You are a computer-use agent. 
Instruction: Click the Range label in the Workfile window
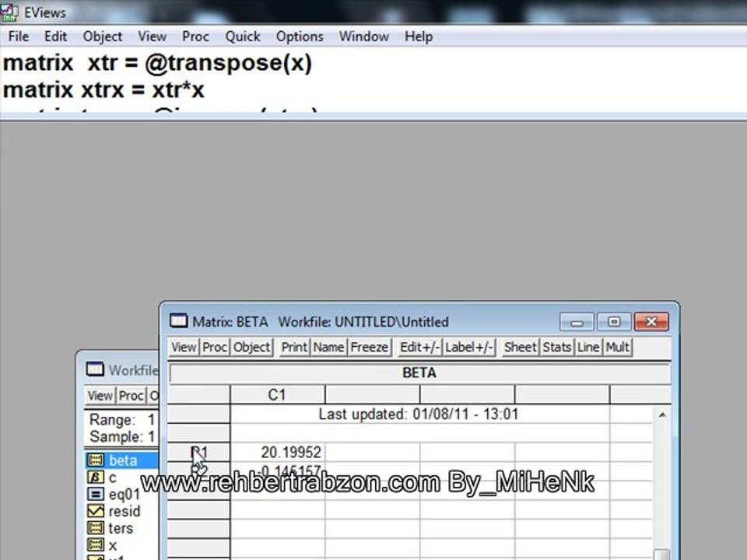click(x=112, y=419)
